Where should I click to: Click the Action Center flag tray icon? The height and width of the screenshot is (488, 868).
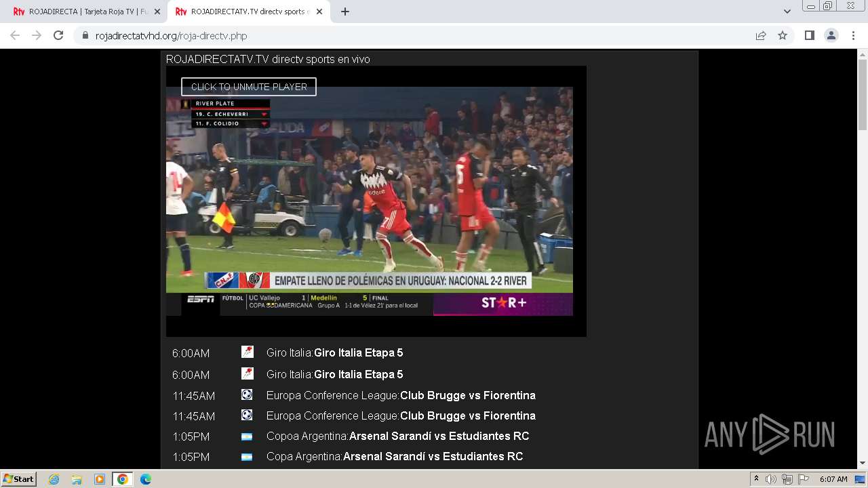point(802,479)
